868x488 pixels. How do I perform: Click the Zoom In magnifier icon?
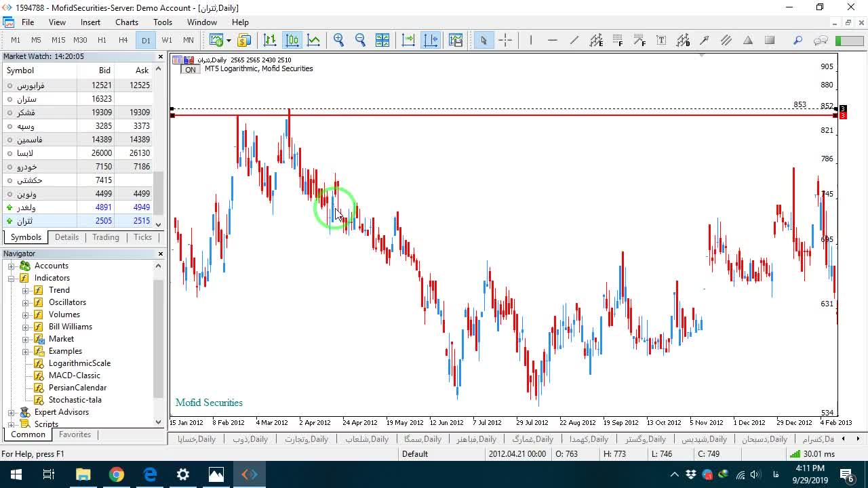click(338, 40)
